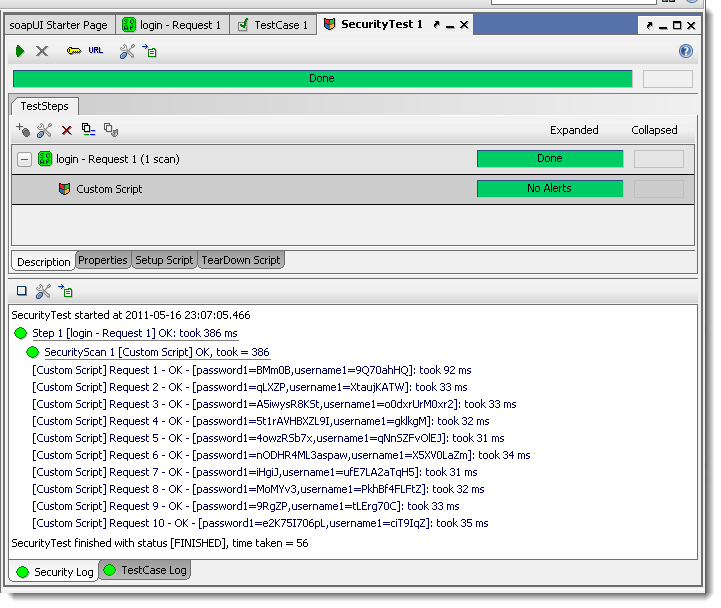Select log entry Request 10 took 35 ms
721x608 pixels.
[x=260, y=523]
